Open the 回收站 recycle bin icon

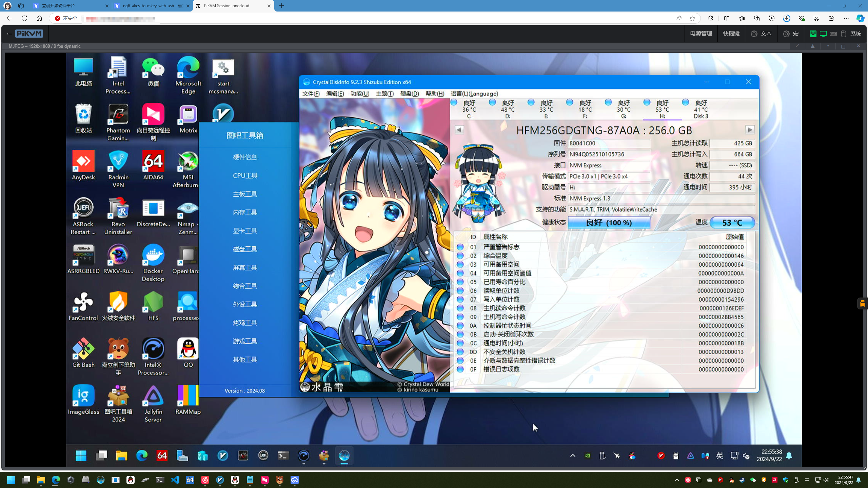83,119
